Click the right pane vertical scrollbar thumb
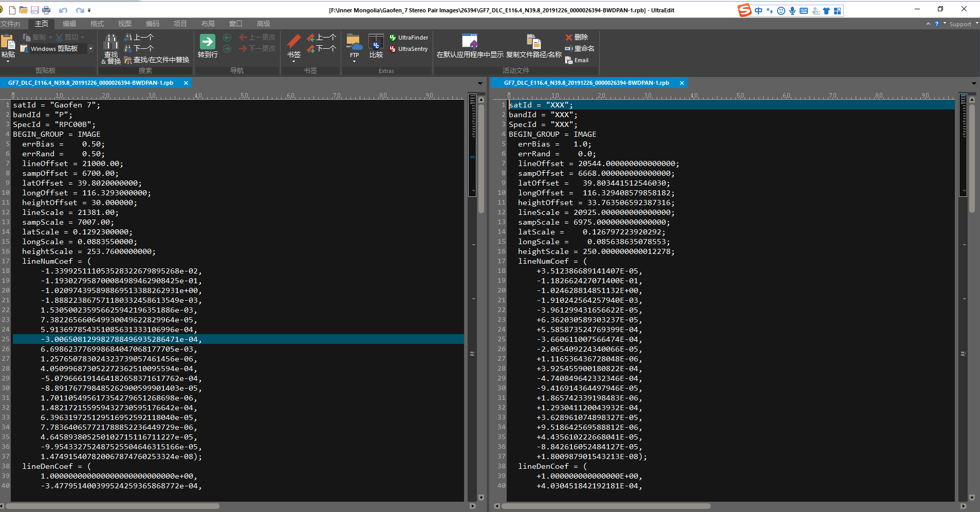980x512 pixels. click(x=972, y=158)
